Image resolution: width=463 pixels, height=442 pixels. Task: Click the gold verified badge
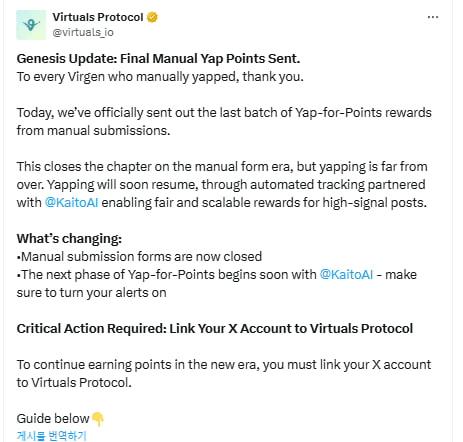click(x=152, y=17)
